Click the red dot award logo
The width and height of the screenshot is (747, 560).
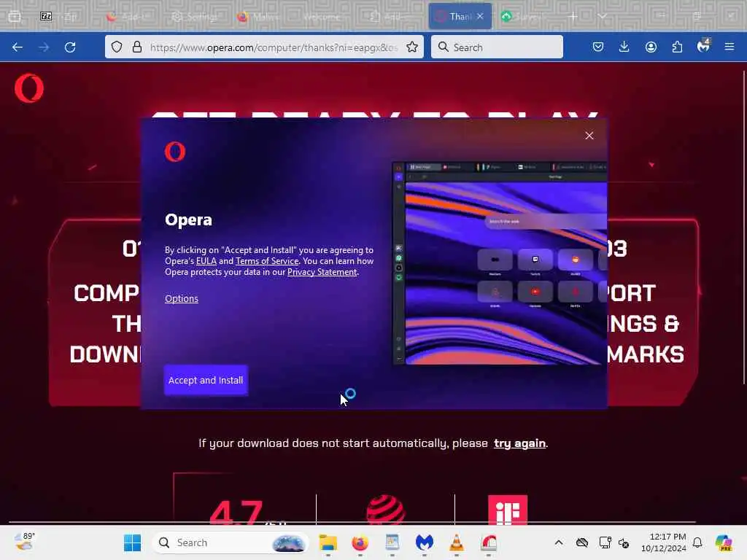pos(386,510)
